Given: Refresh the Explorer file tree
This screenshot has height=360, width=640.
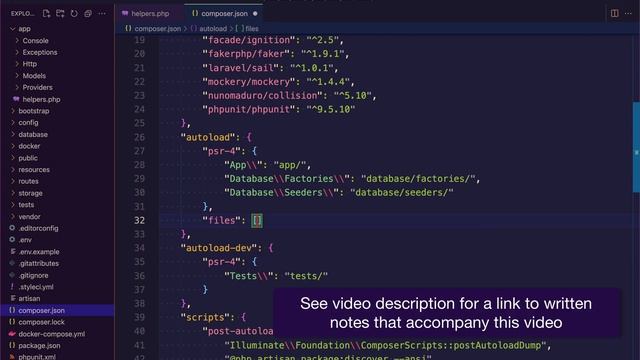Looking at the screenshot, I should (74, 13).
